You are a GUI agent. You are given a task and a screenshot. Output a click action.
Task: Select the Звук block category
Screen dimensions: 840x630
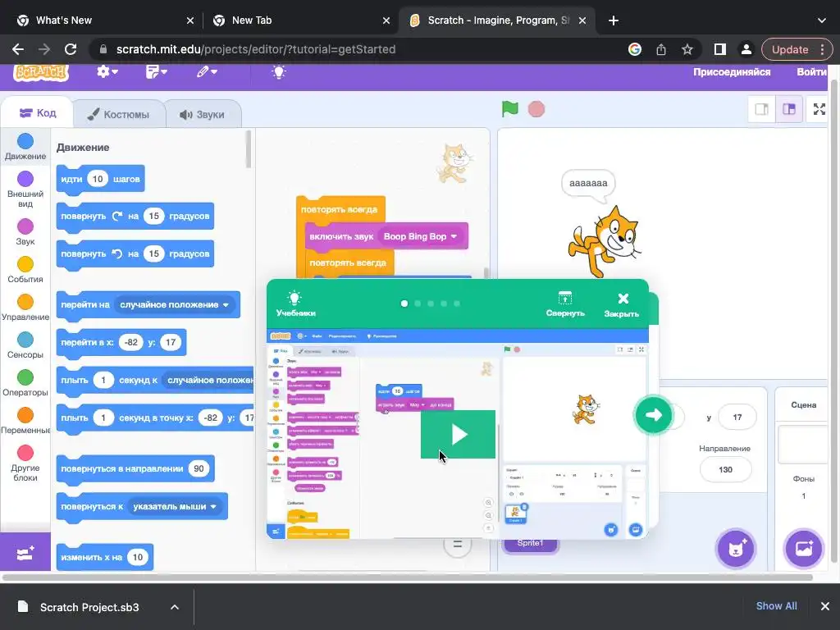coord(25,232)
